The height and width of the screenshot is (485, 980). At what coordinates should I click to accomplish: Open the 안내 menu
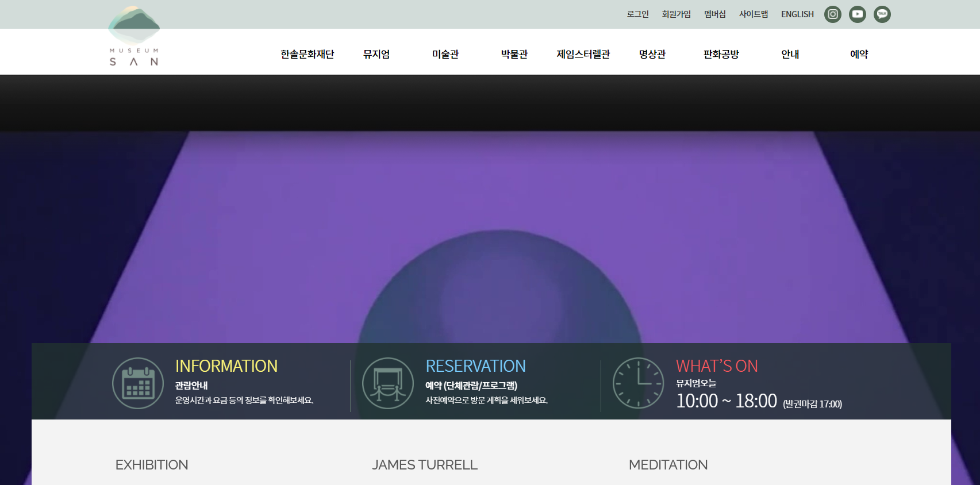pyautogui.click(x=790, y=54)
